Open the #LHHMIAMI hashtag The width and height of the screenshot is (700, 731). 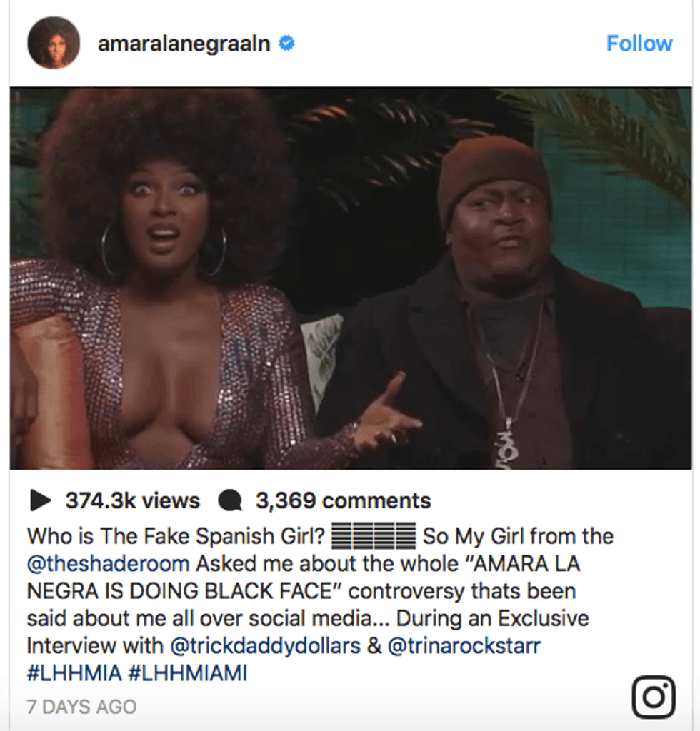(x=187, y=673)
